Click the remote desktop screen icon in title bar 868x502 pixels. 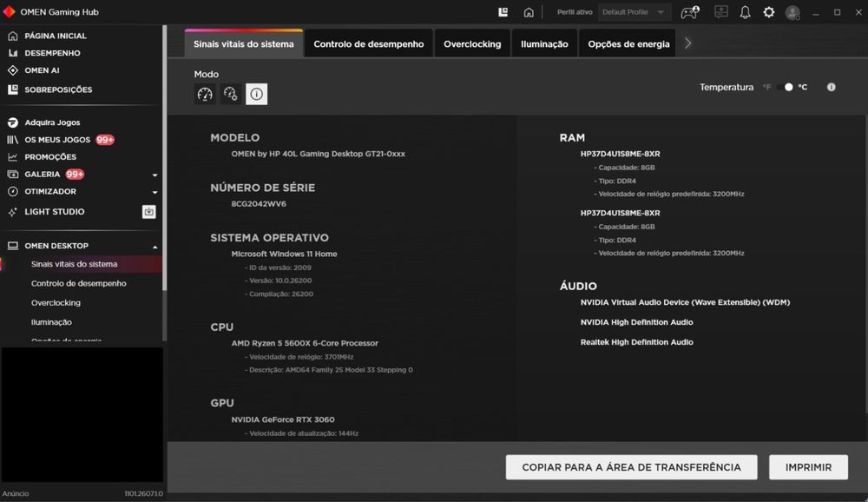(720, 12)
